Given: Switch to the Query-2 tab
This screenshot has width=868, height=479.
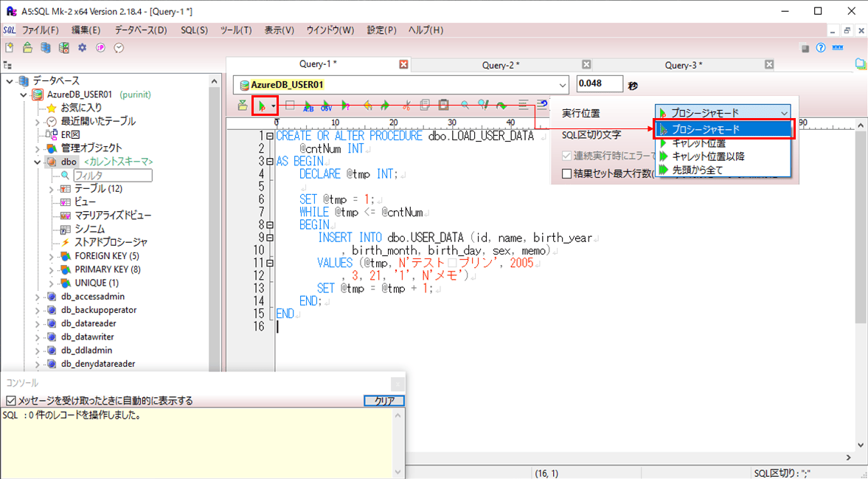Looking at the screenshot, I should point(501,65).
